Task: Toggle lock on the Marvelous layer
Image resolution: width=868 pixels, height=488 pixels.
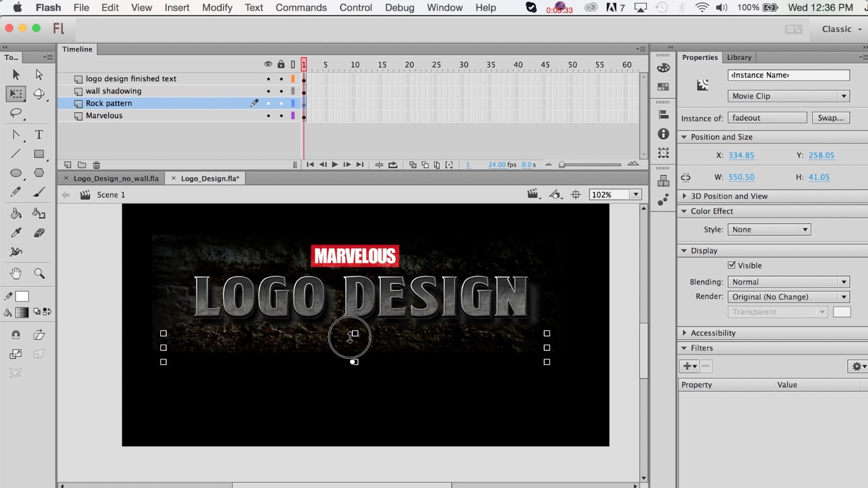Action: point(281,116)
